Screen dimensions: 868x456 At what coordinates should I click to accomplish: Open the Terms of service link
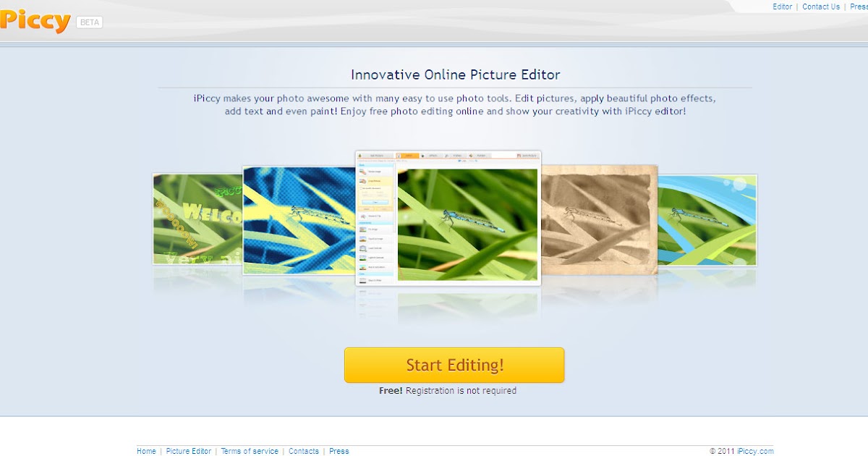point(250,450)
